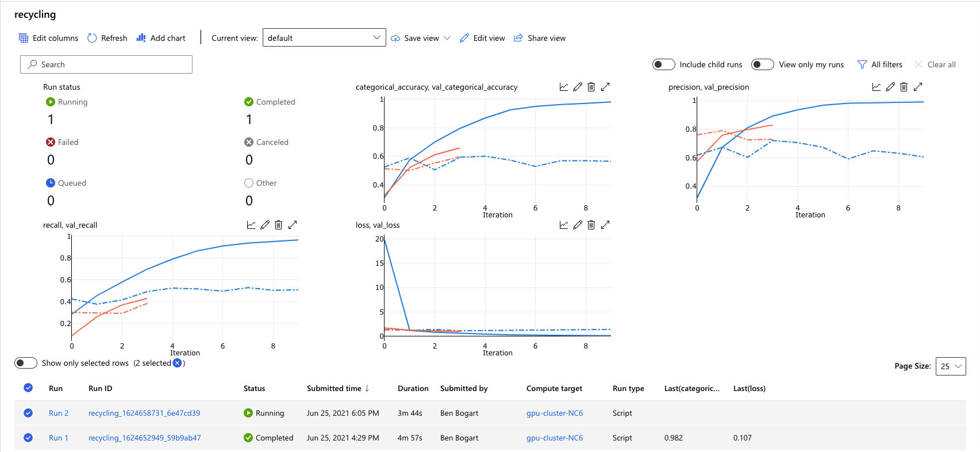
Task: Open the Current view dropdown
Action: tap(324, 38)
